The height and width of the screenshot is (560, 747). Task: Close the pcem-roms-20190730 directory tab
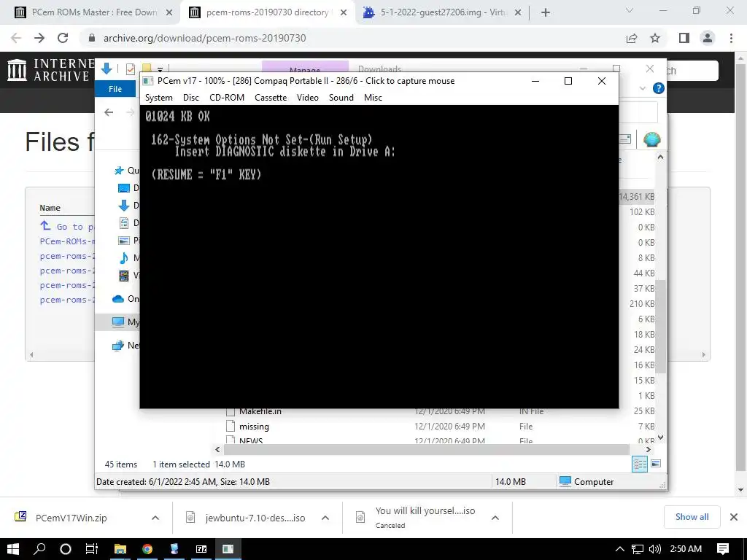(x=344, y=12)
